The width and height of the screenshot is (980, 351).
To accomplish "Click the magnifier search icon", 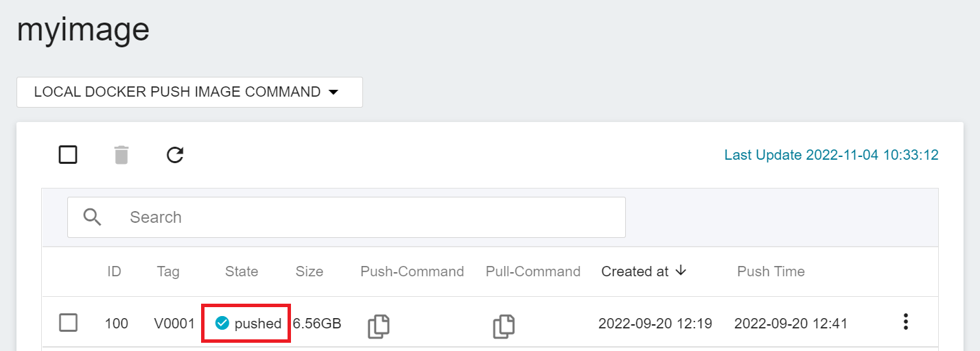I will click(93, 217).
